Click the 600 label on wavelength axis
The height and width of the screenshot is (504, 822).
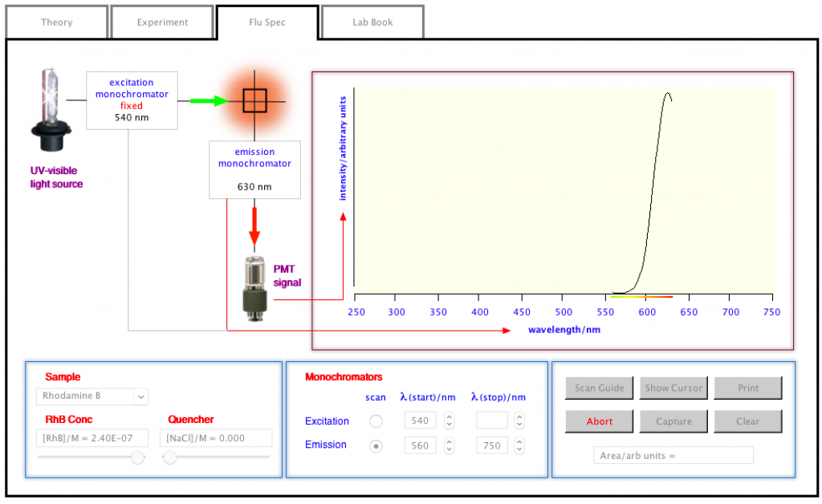pos(647,311)
